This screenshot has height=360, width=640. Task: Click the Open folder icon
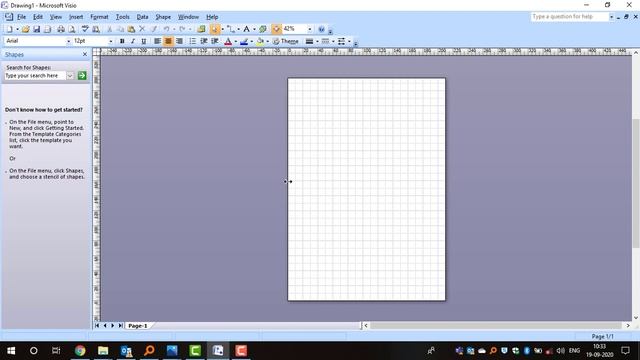click(25, 29)
